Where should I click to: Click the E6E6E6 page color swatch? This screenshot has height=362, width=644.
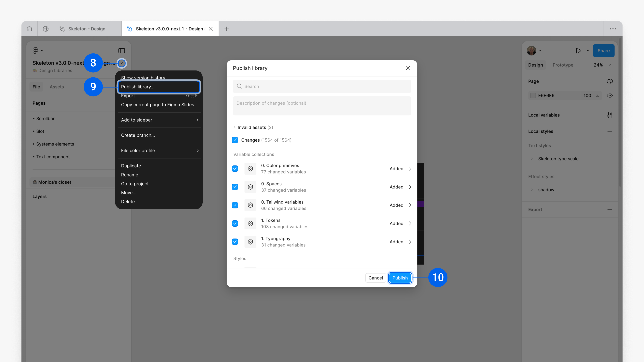coord(533,96)
